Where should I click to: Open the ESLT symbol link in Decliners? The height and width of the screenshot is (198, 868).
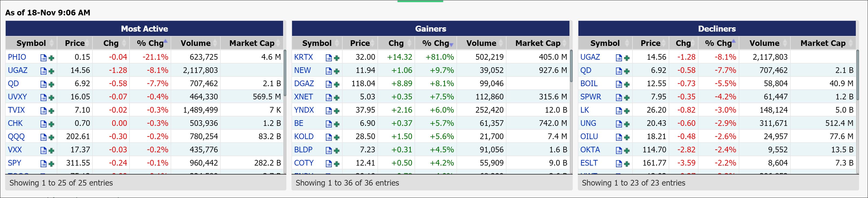(589, 163)
